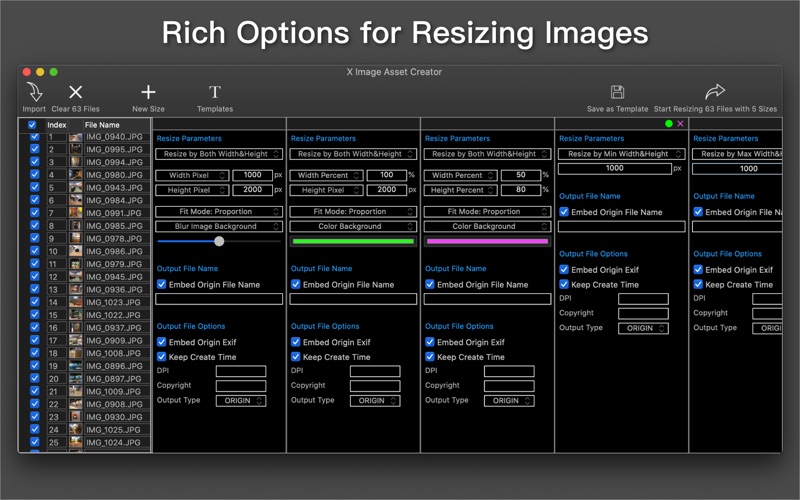Open the Width Pixel dropdown

coord(192,175)
